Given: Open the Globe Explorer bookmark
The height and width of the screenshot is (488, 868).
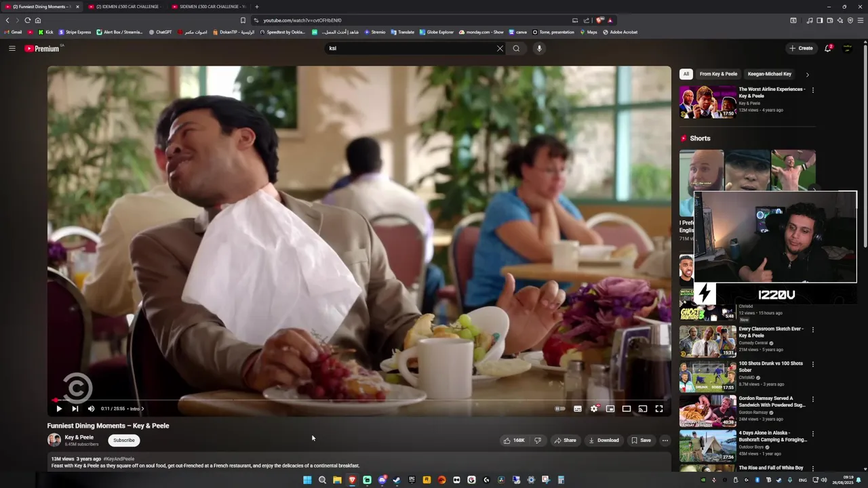Looking at the screenshot, I should pyautogui.click(x=436, y=32).
